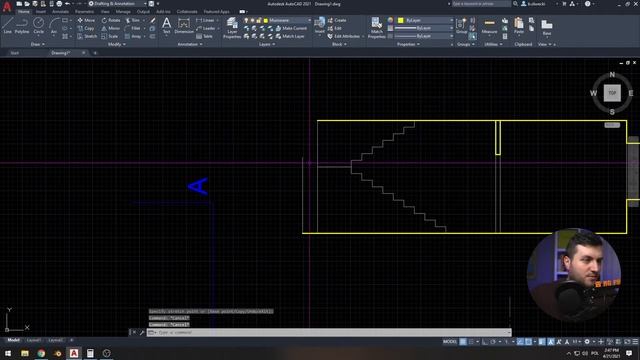Activate the Rotate command
This screenshot has height=360, width=640.
click(x=111, y=20)
